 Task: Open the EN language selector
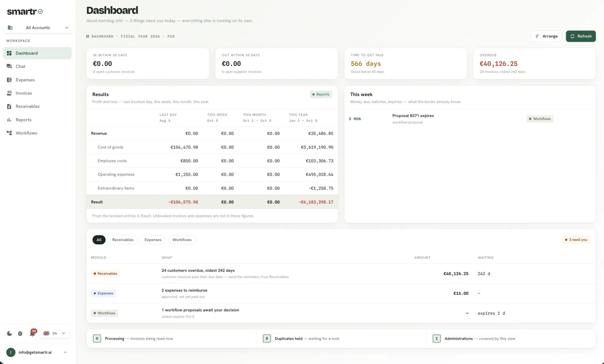coord(54,333)
